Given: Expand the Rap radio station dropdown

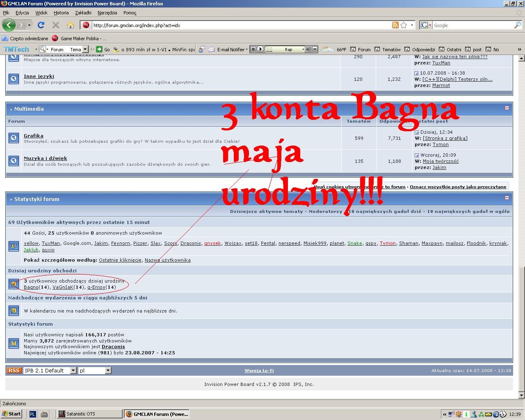Looking at the screenshot, I should tap(303, 49).
